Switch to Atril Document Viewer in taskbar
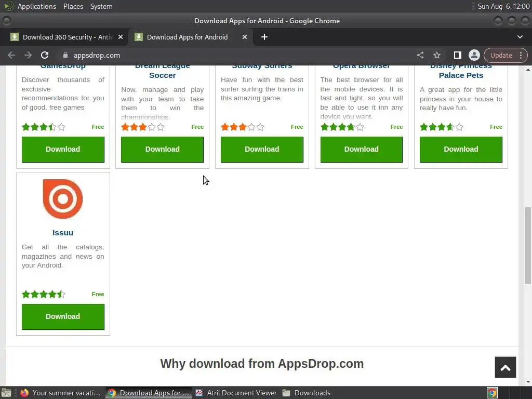Viewport: 532px width, 399px height. click(236, 393)
